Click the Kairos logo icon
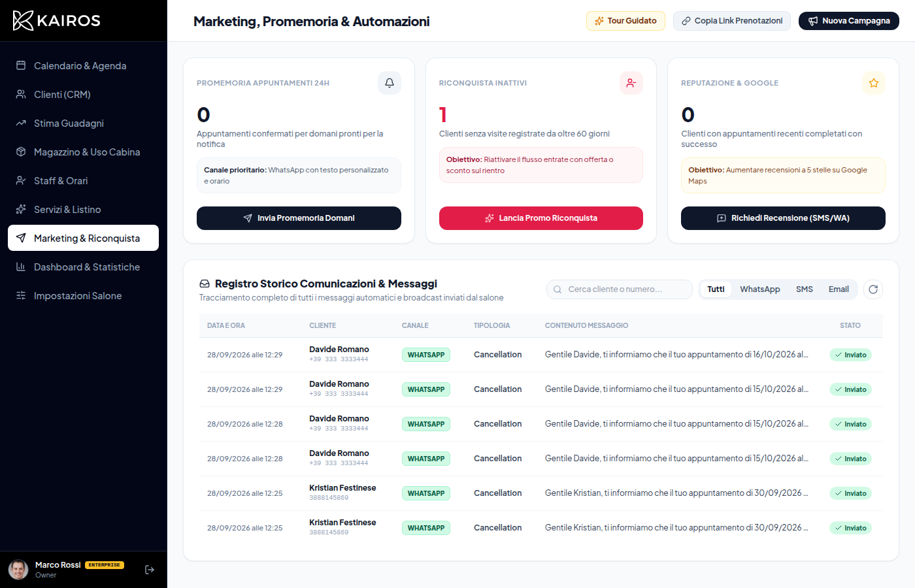The height and width of the screenshot is (588, 915). tap(23, 20)
